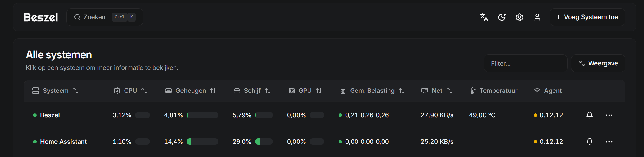Open settings gear icon
Screen dimensions: 644x157
tap(519, 17)
